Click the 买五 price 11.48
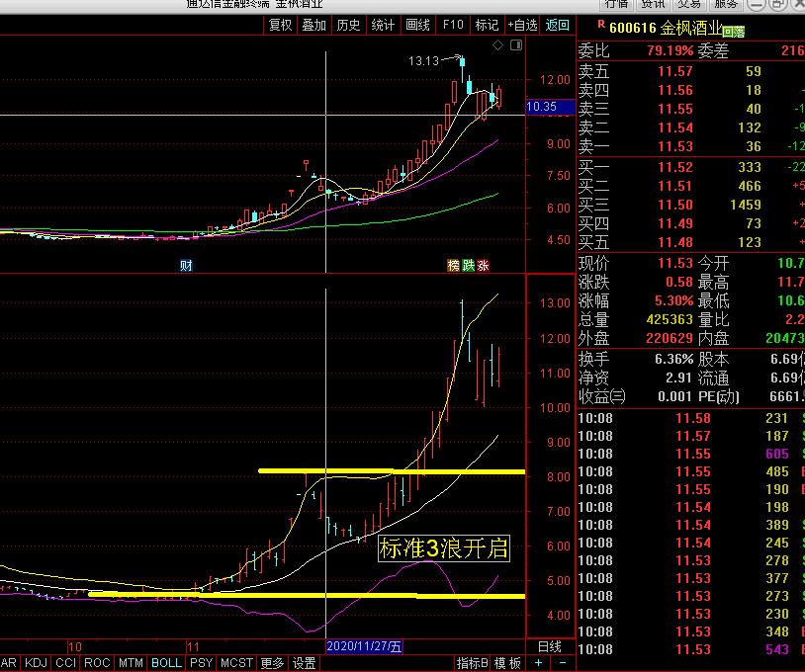 [675, 242]
